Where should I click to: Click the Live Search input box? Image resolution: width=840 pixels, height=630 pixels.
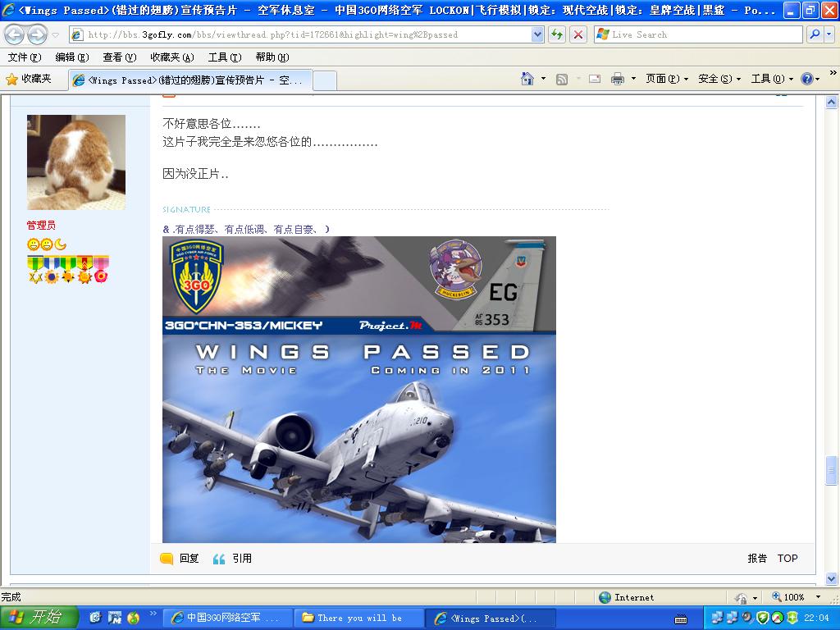698,34
